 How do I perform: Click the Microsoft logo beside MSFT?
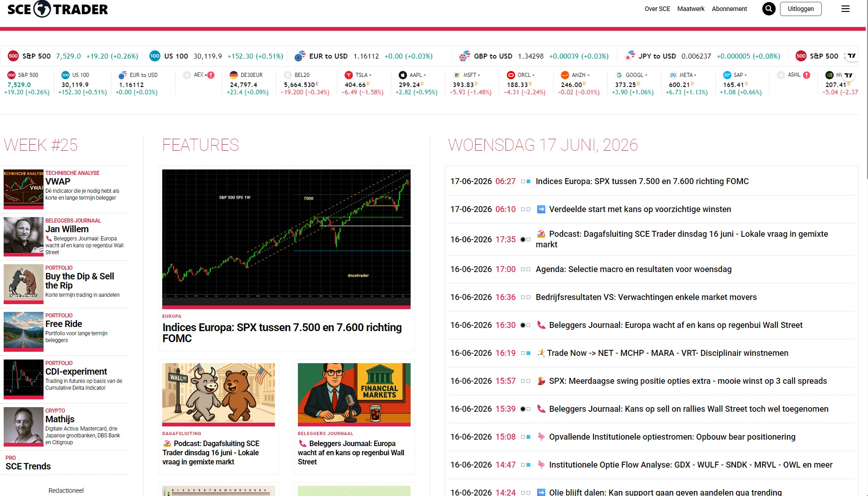coord(457,75)
